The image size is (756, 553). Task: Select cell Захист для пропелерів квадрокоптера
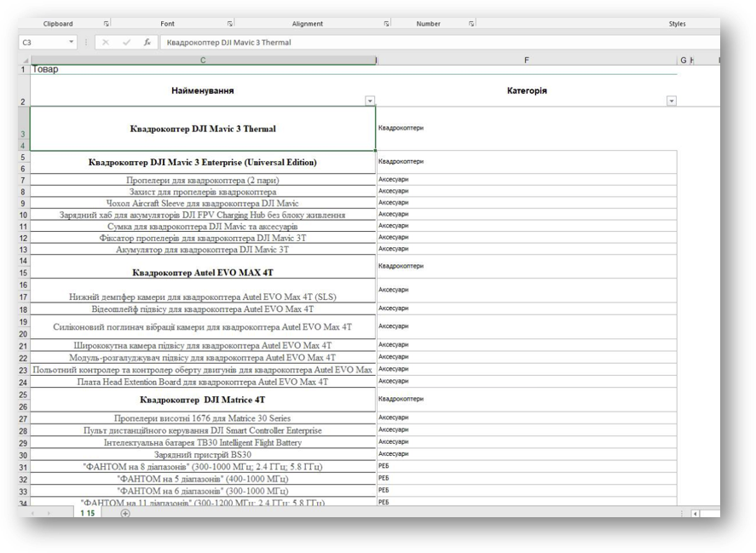coord(203,192)
